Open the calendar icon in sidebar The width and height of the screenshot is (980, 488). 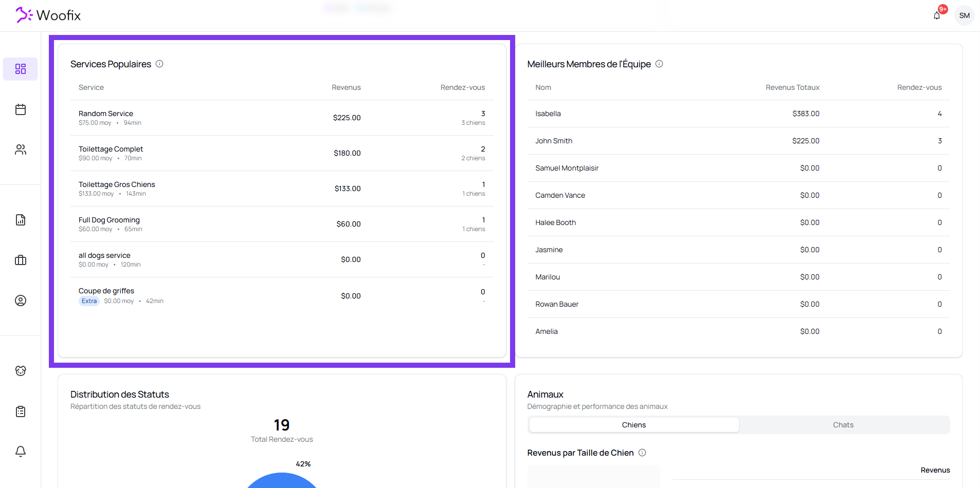pyautogui.click(x=21, y=109)
